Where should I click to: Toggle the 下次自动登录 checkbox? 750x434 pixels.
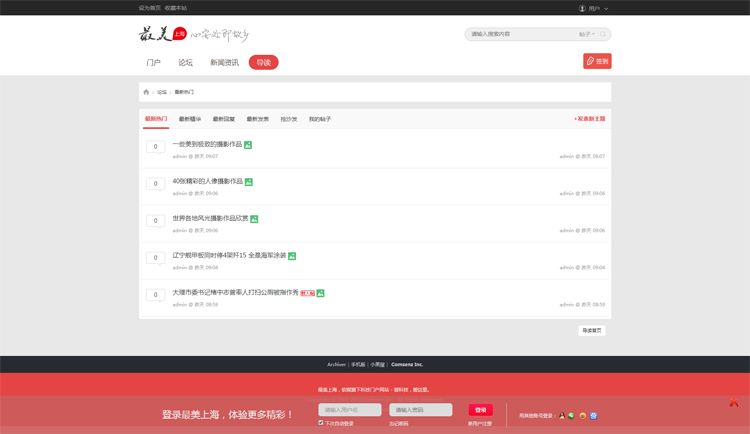[321, 423]
